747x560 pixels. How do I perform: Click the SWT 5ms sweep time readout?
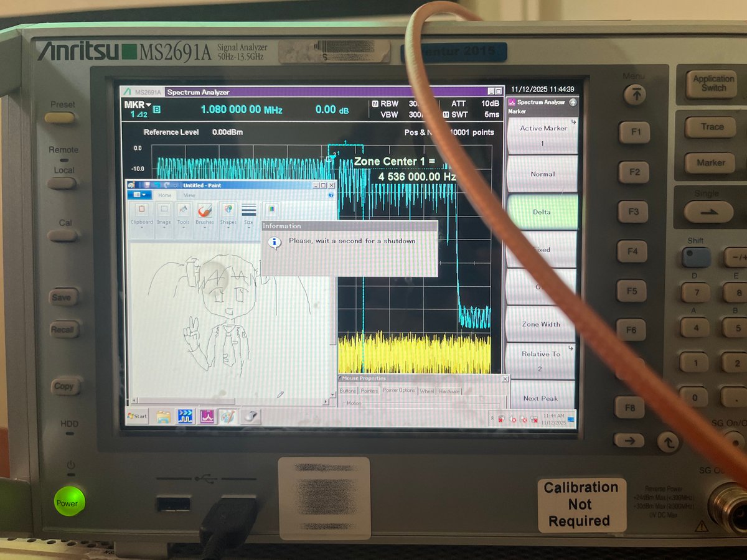coord(471,114)
